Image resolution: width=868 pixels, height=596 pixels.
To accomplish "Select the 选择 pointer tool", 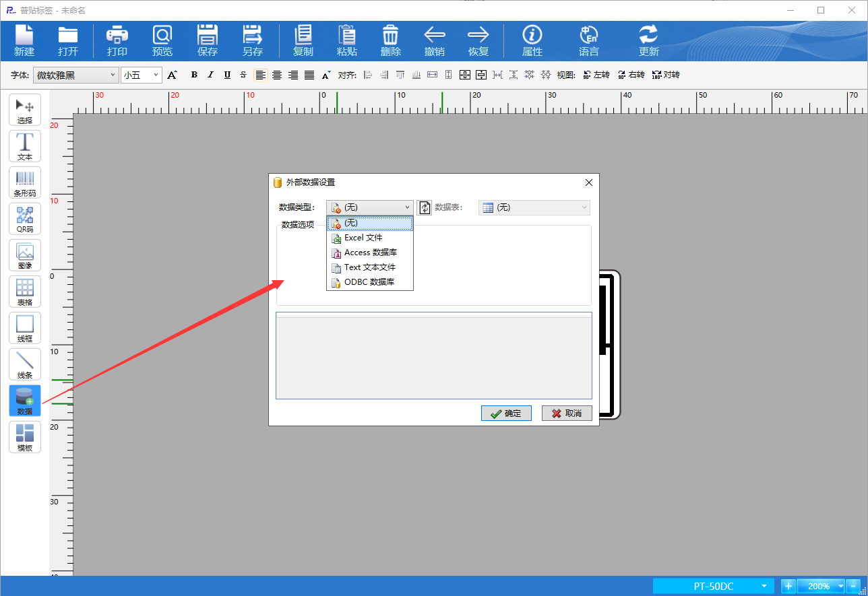I will pyautogui.click(x=25, y=110).
